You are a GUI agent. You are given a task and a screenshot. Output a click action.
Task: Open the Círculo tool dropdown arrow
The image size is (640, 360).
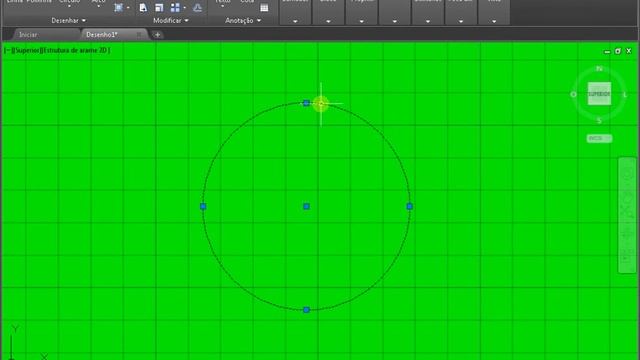click(69, 7)
